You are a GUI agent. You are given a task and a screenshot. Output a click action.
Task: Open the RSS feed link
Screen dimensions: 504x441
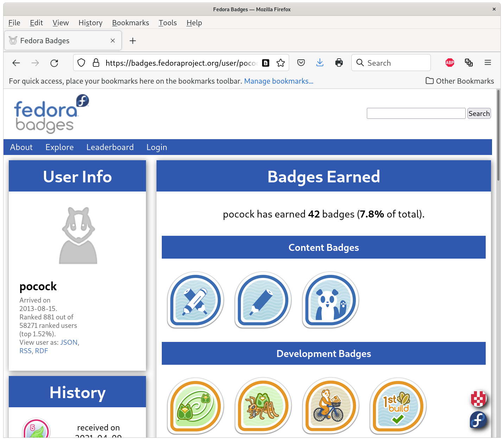(25, 351)
